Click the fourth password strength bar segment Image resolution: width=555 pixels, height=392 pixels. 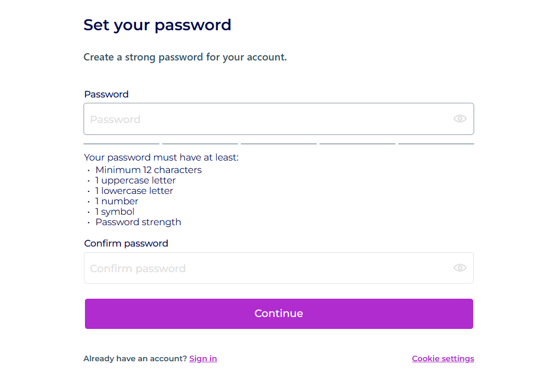pyautogui.click(x=357, y=143)
